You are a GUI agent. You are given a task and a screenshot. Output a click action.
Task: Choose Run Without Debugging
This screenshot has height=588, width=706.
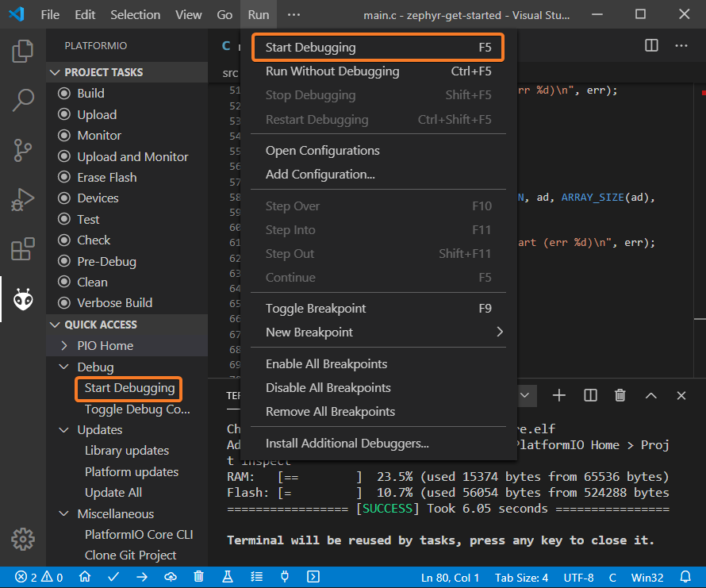378,71
